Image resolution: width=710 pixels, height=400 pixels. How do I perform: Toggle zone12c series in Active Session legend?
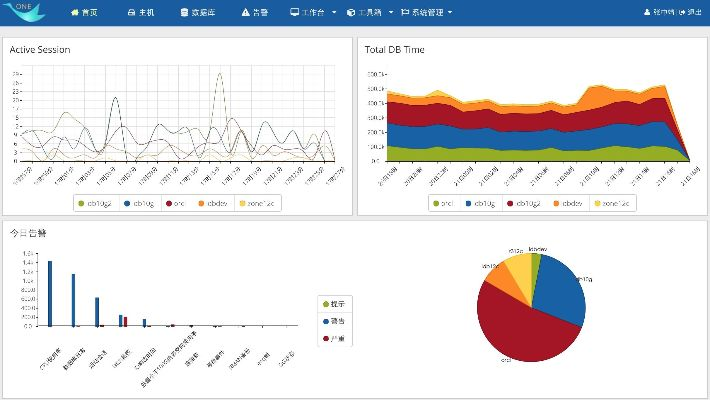(258, 203)
